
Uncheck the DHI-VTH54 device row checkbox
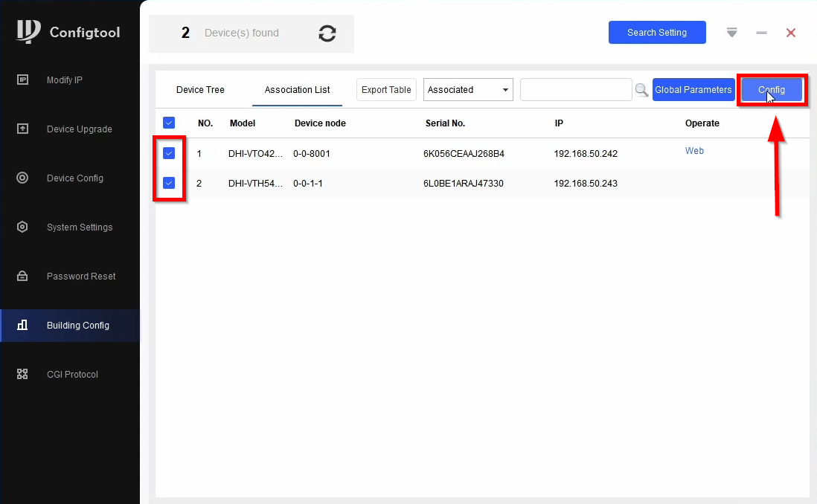point(169,183)
